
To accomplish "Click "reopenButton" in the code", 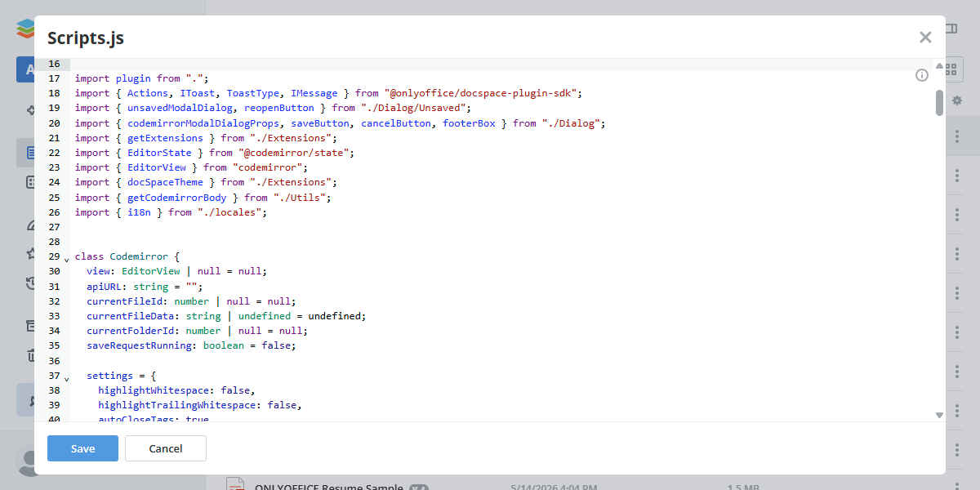I will coord(279,108).
